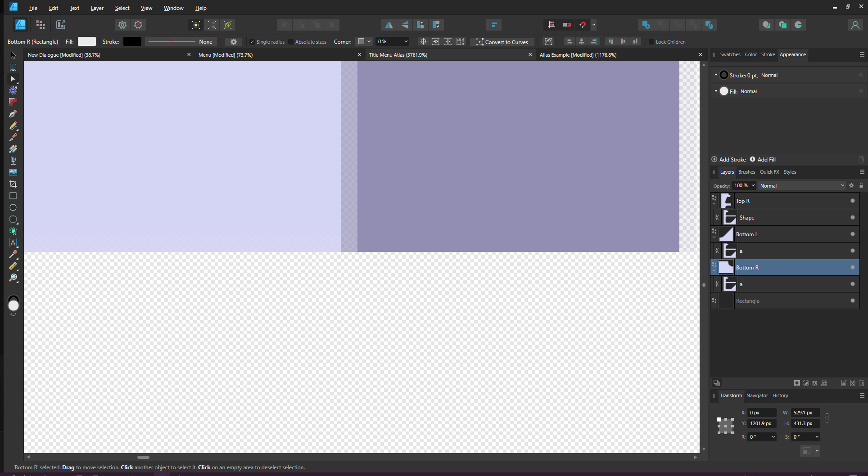
Task: Toggle the Layers panel lock icon
Action: coord(861,185)
